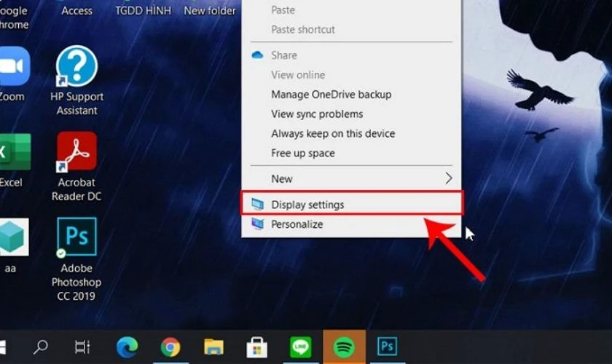Open the LINE app in the taskbar

(x=300, y=347)
